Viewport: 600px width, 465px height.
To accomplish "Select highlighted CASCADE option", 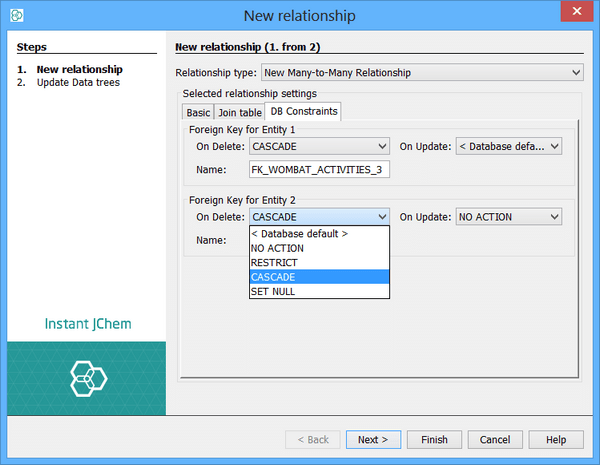I will (273, 277).
